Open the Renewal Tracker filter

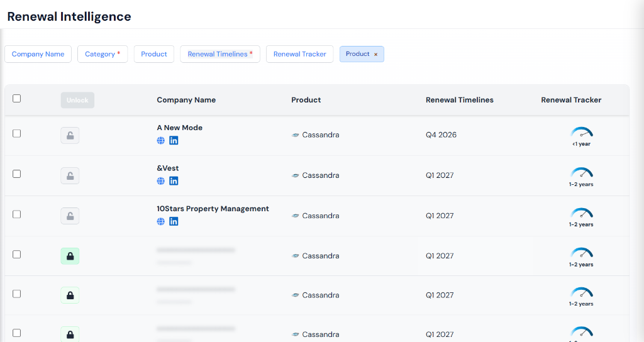[300, 54]
